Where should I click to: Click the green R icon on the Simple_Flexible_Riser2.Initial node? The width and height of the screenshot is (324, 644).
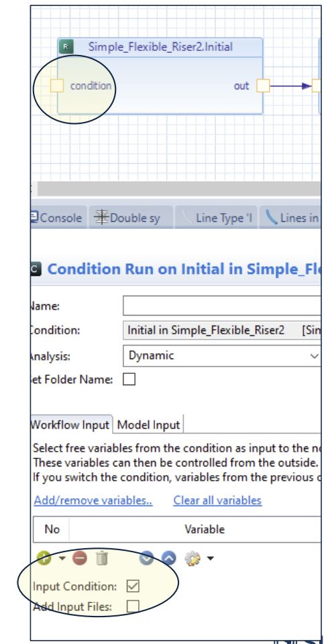pos(66,47)
